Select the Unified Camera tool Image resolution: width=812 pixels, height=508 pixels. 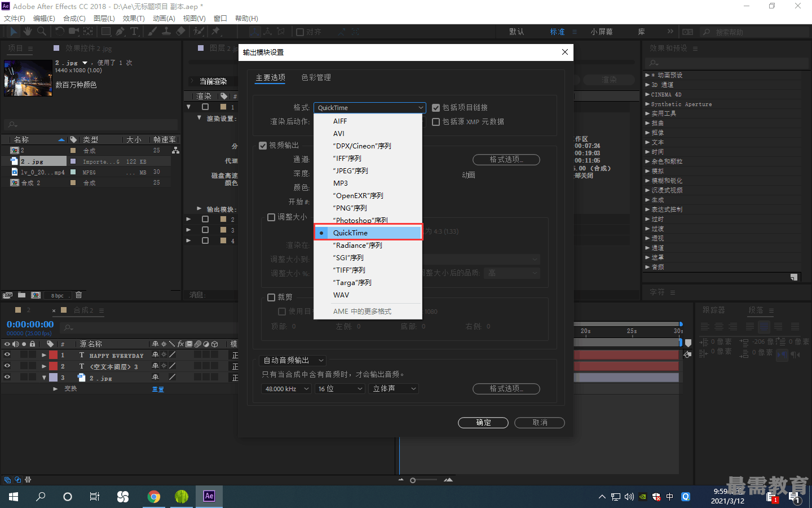coord(74,32)
